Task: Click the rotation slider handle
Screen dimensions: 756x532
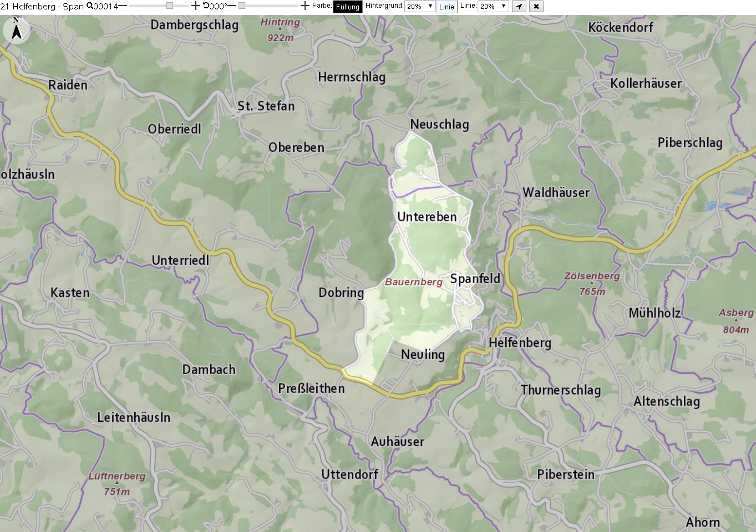Action: click(242, 6)
